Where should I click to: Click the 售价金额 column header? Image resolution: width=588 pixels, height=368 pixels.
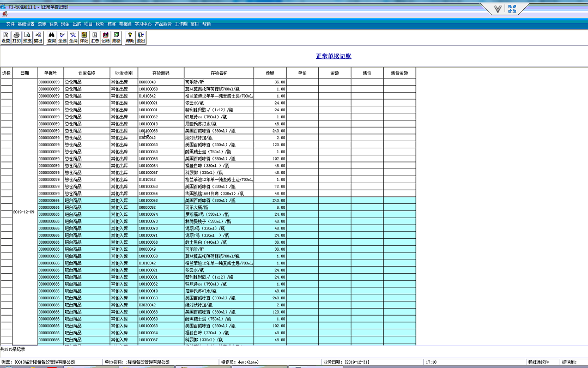(399, 73)
